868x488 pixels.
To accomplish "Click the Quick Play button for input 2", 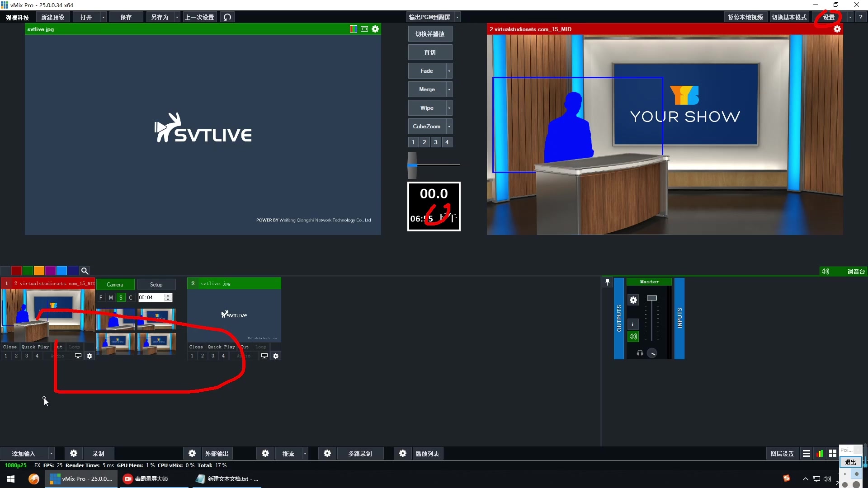I will 221,346.
